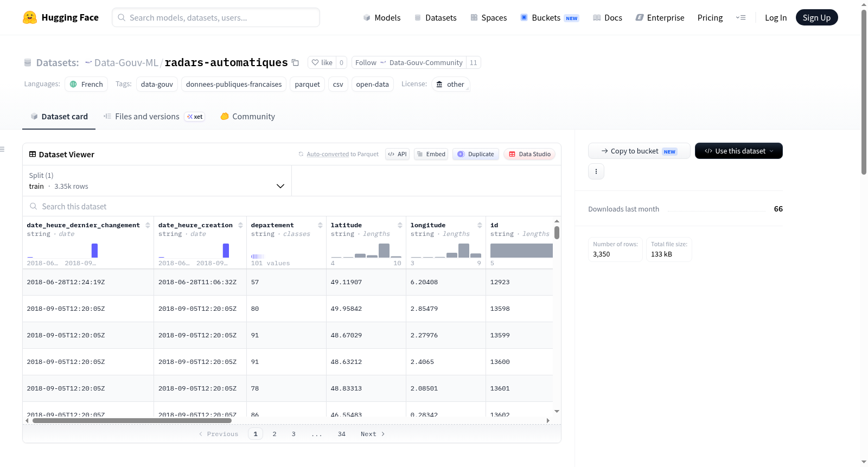Viewport: 868px width, 467px height.
Task: Click the Sign Up button
Action: [x=816, y=17]
